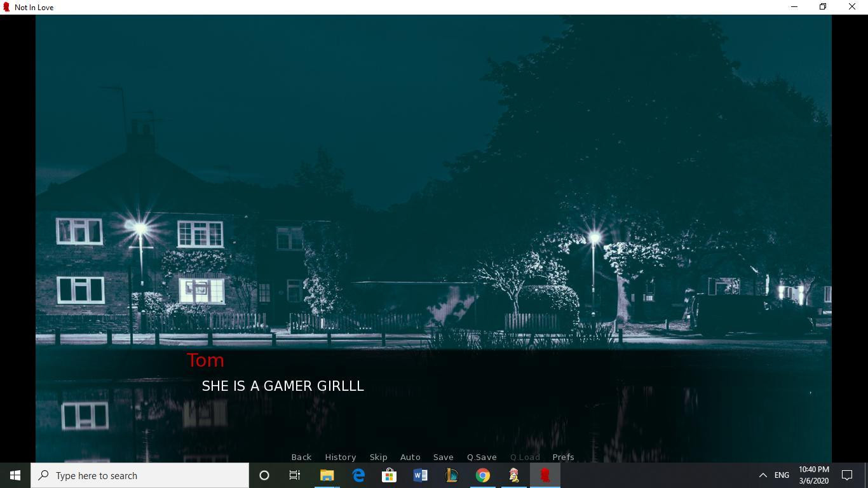Open the clock and calendar showing 10:40 PM
Viewport: 868px width, 488px height.
point(814,475)
